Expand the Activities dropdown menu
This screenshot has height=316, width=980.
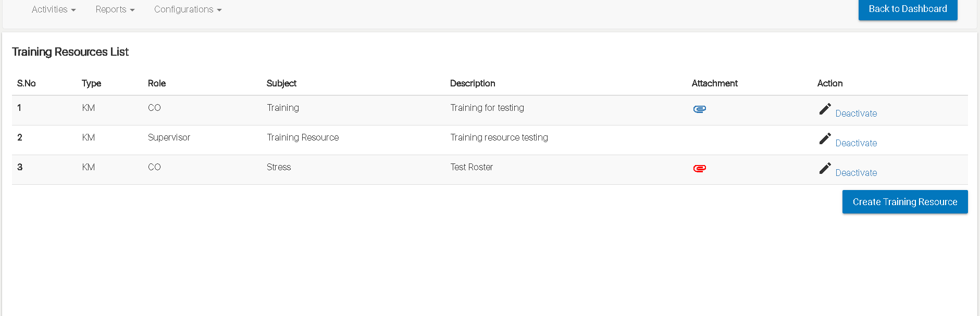(54, 9)
